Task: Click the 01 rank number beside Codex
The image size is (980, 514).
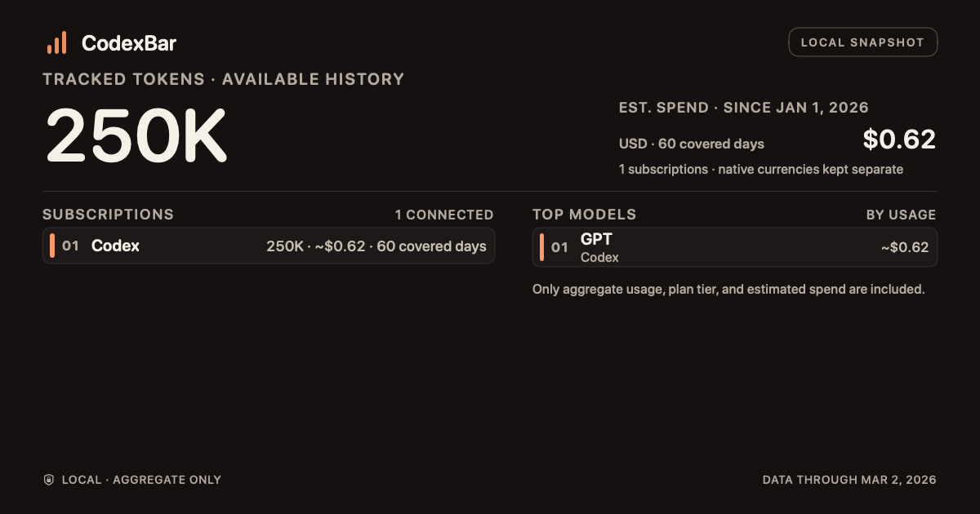Action: coord(71,246)
